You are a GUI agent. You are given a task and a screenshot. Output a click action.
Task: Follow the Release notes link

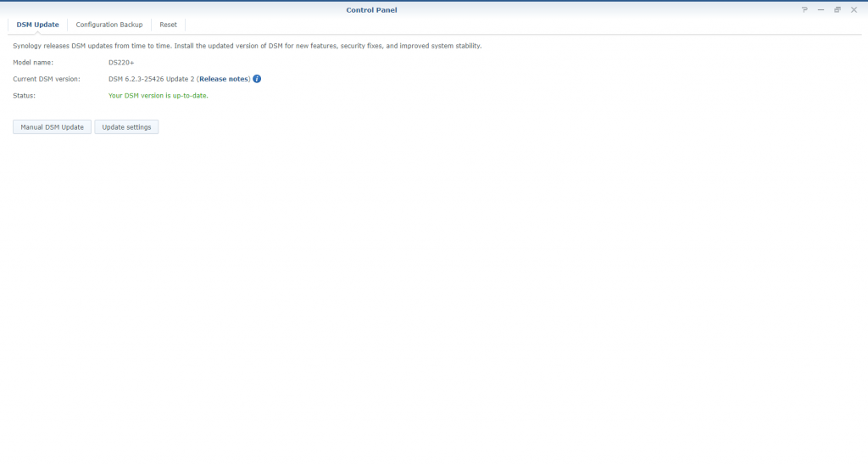[x=224, y=79]
